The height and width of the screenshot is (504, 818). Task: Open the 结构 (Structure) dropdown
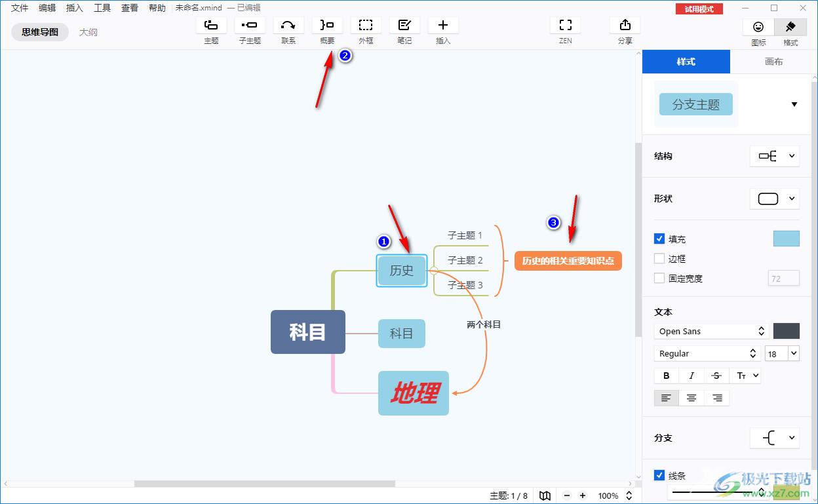[x=775, y=156]
